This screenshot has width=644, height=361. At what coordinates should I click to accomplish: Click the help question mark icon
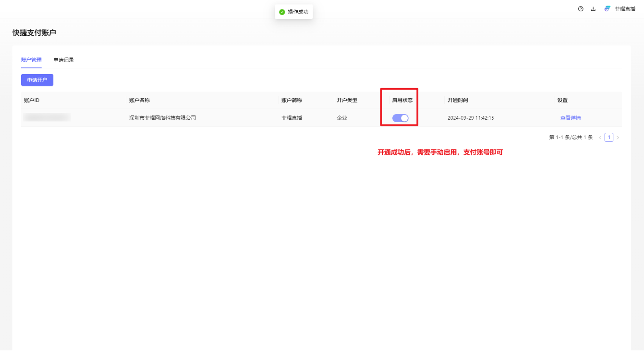pyautogui.click(x=581, y=9)
